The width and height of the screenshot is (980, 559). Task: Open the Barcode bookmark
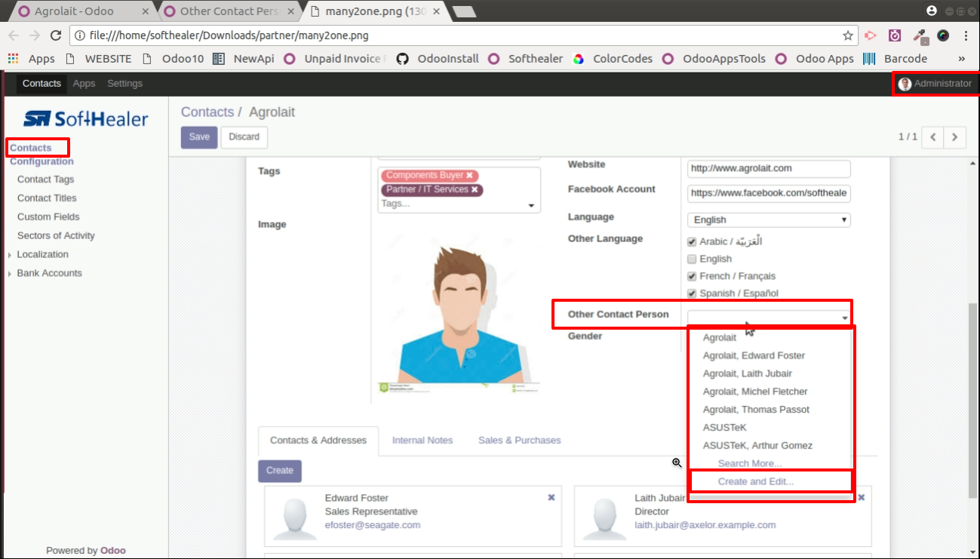896,59
